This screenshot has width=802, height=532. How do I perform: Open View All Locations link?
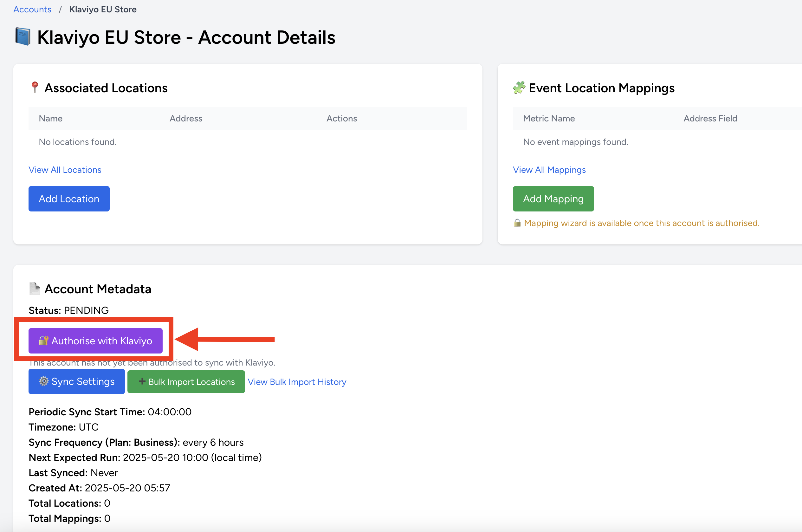(x=65, y=170)
